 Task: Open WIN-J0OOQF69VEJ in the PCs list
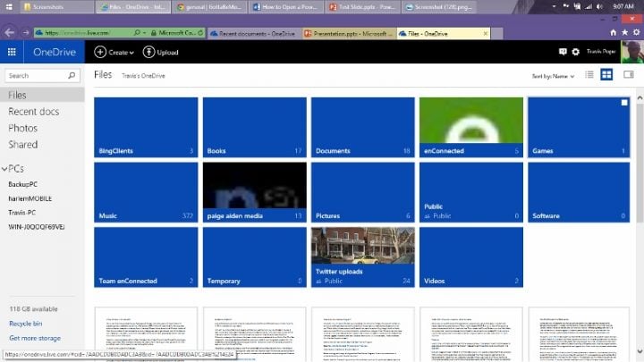[37, 226]
